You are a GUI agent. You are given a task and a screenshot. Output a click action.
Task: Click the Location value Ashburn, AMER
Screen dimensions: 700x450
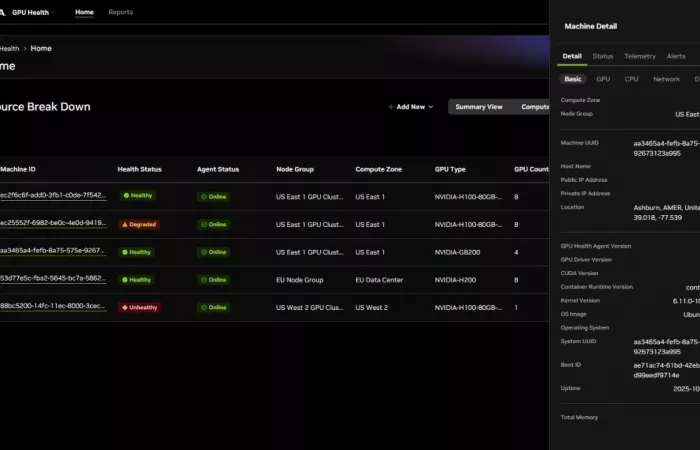666,212
